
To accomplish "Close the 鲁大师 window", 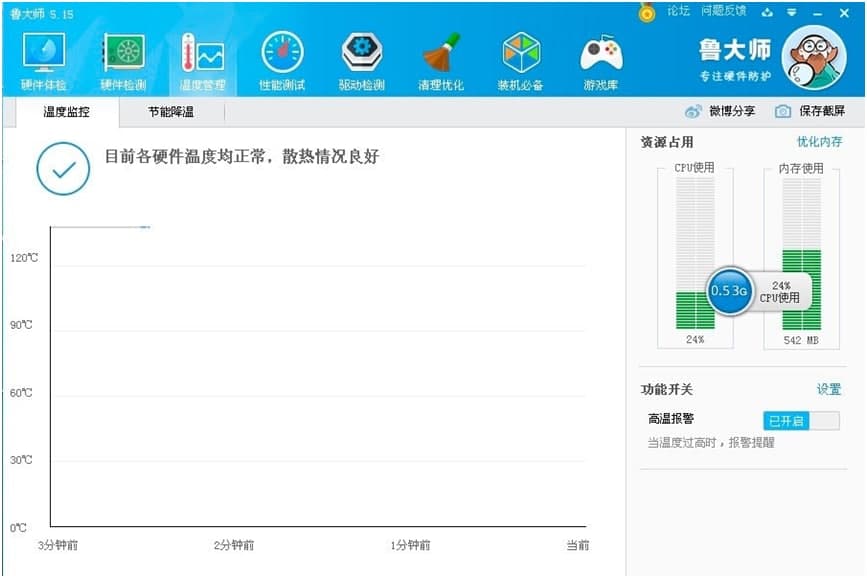I will click(844, 13).
